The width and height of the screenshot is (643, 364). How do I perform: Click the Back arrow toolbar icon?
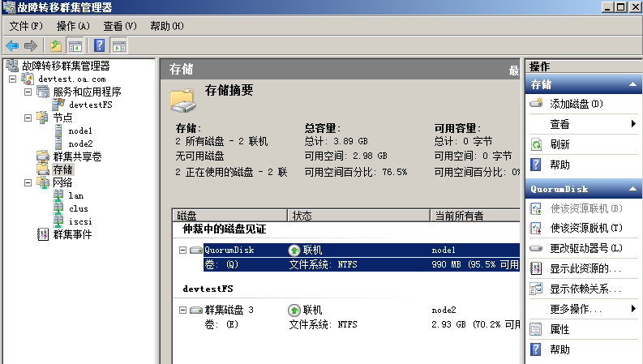12,45
